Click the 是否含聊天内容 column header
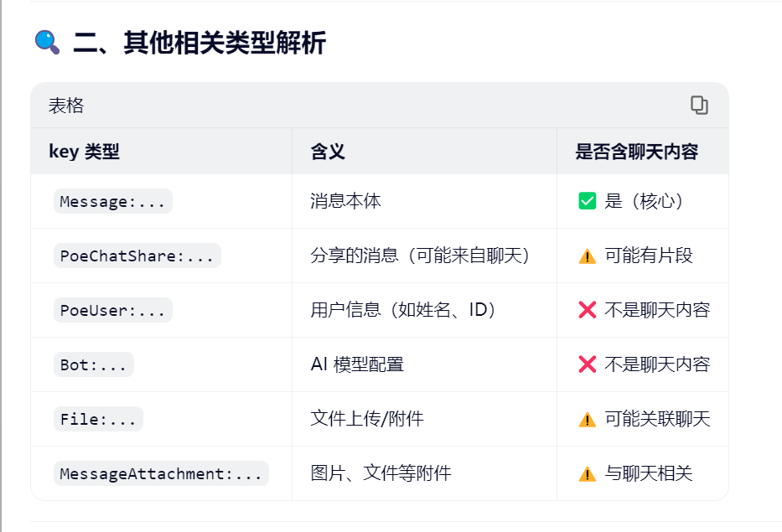The width and height of the screenshot is (782, 532). (x=637, y=152)
